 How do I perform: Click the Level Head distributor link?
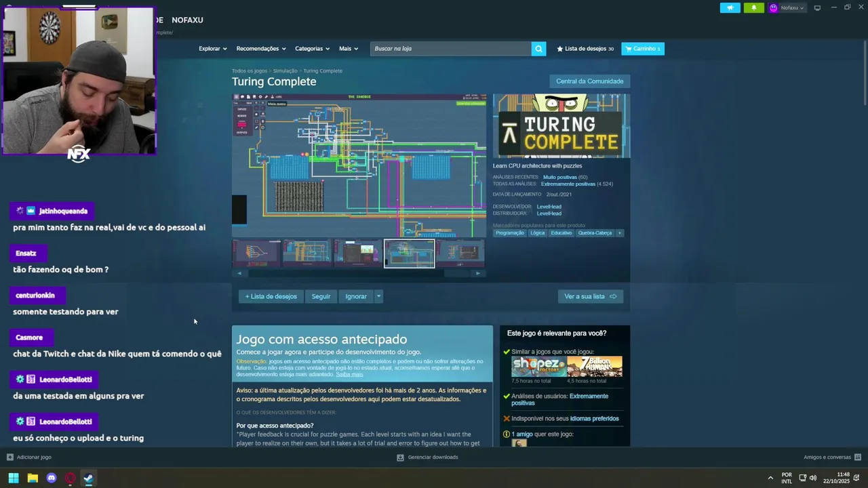(549, 213)
